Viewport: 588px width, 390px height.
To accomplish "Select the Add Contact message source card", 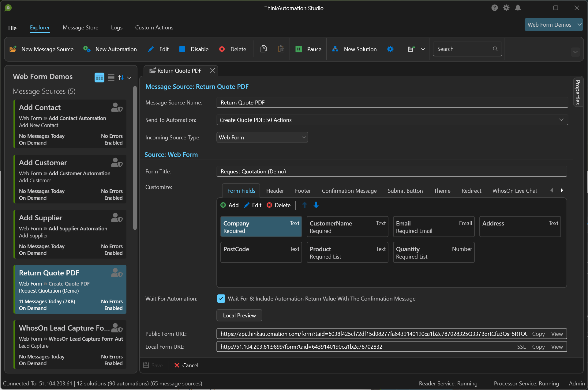I will 70,124.
